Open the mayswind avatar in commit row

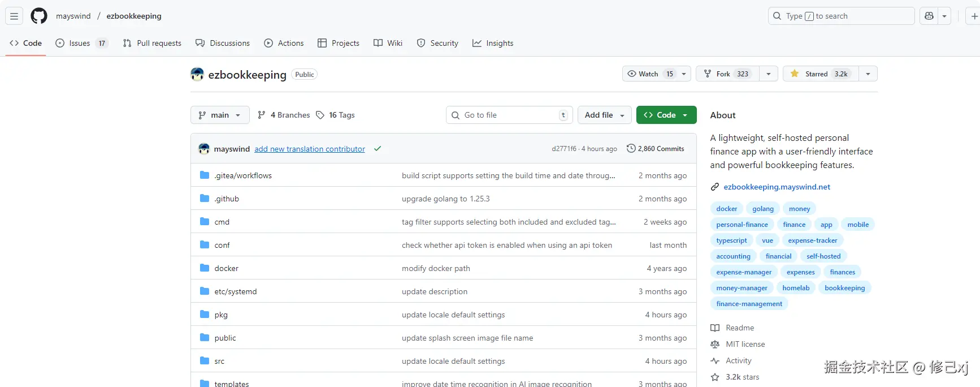204,149
